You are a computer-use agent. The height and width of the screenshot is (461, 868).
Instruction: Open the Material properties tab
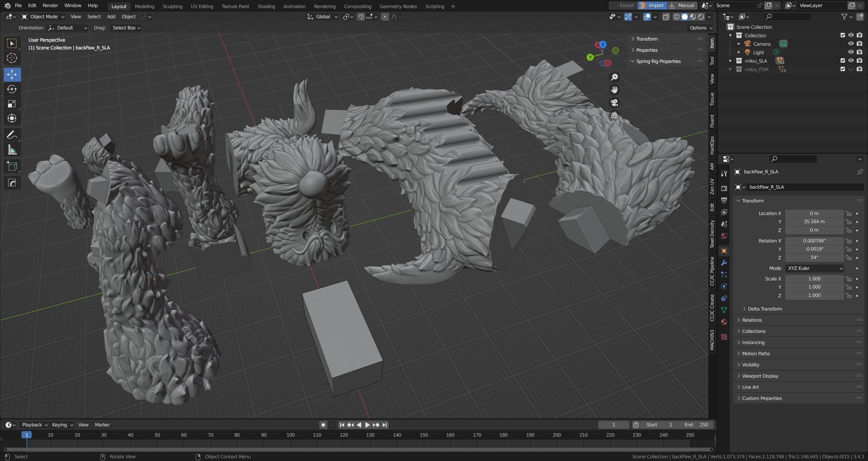[724, 322]
